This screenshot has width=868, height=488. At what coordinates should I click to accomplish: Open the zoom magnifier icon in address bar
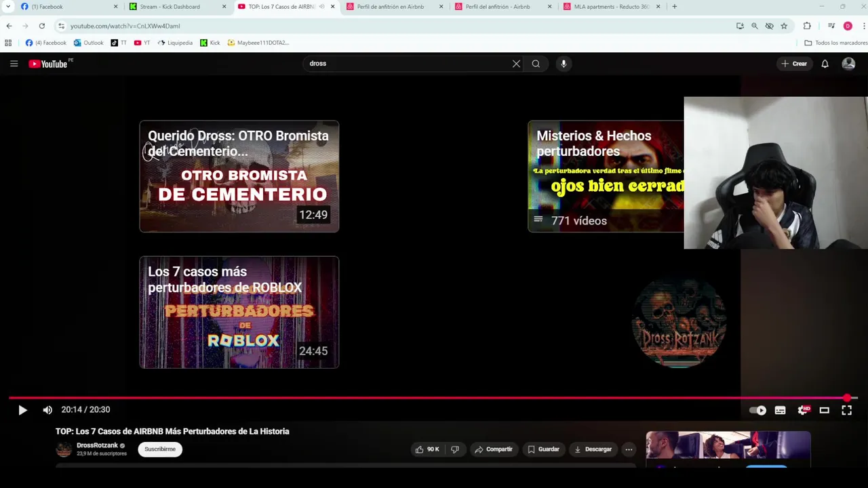(755, 26)
